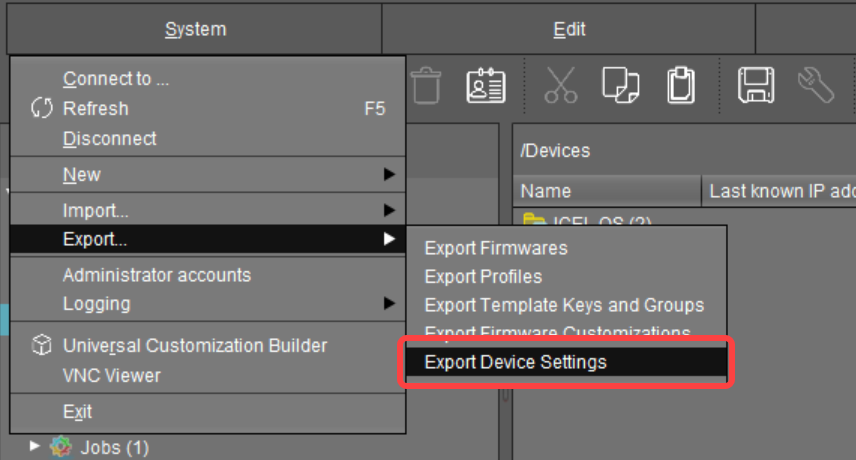Choose Export Template Keys and Groups

point(564,305)
